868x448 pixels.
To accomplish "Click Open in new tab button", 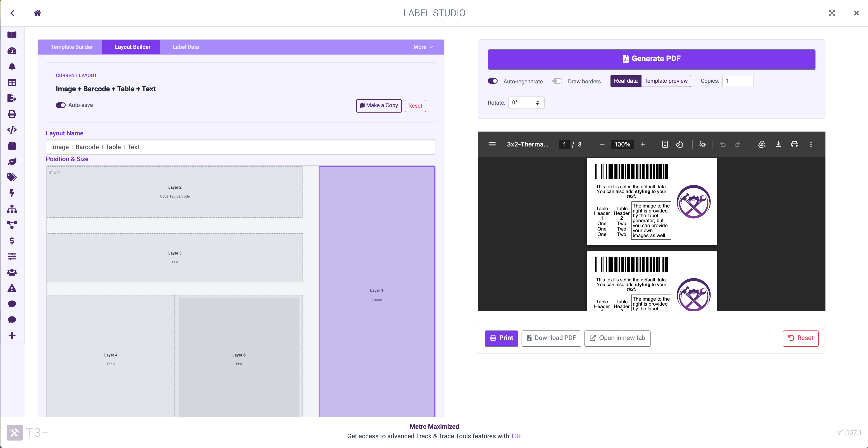I will (617, 338).
